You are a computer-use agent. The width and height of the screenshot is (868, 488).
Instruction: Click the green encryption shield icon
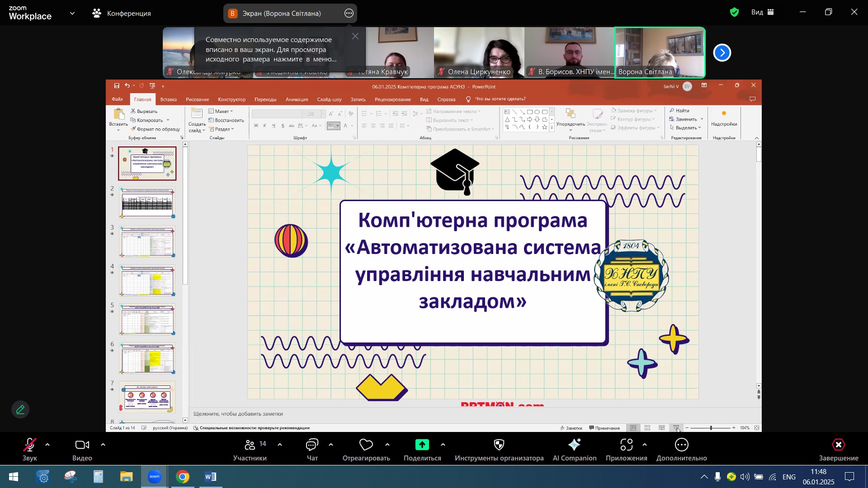[735, 12]
